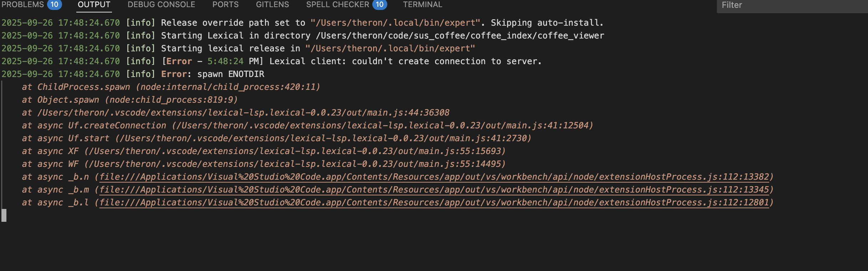Switch to the SPELL CHECKER tab
Viewport: 868px width, 271px height.
coord(337,5)
